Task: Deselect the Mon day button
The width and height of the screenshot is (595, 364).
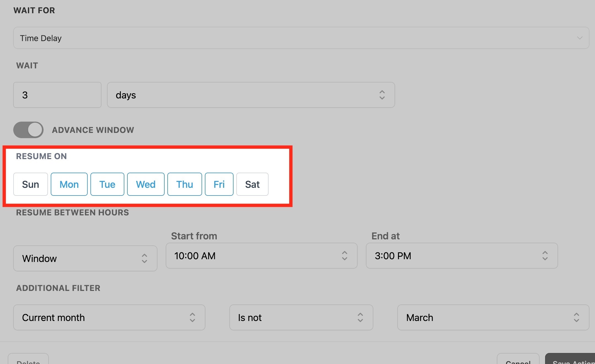Action: 69,184
